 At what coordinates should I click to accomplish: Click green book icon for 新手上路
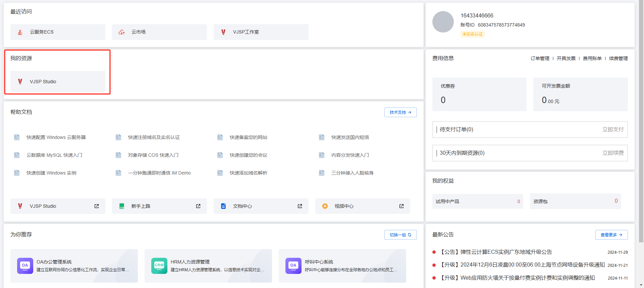pyautogui.click(x=122, y=206)
